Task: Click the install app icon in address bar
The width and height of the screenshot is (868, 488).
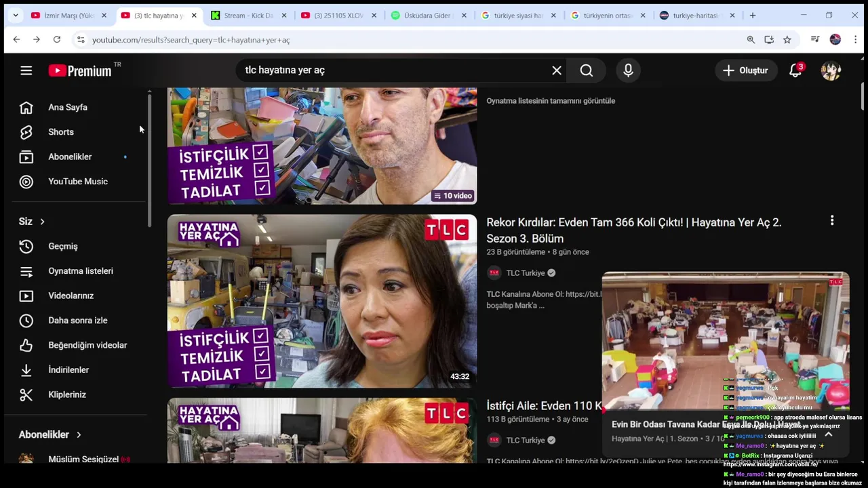Action: [769, 40]
